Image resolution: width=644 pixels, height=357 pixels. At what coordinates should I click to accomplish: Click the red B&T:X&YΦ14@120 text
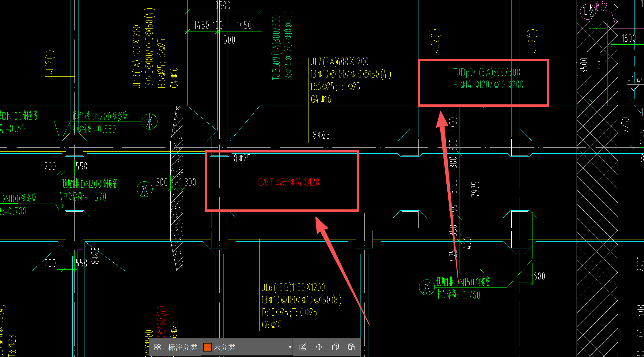[288, 183]
